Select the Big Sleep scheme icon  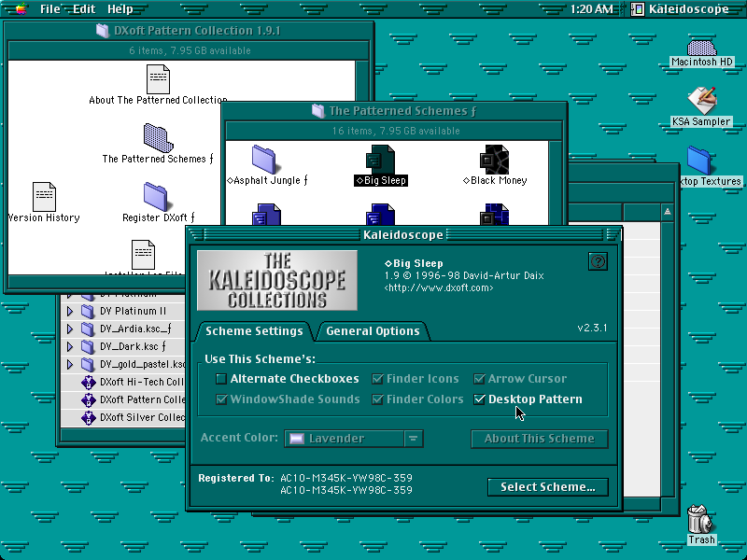click(380, 160)
